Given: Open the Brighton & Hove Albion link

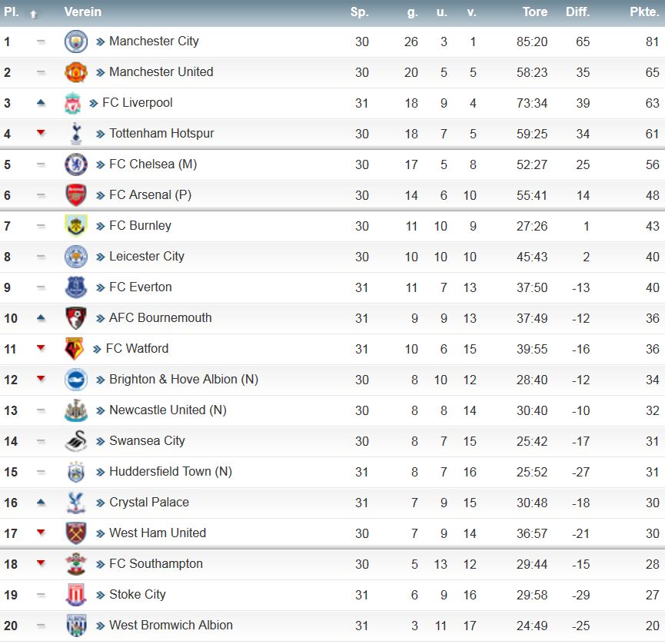Looking at the screenshot, I should coord(184,380).
